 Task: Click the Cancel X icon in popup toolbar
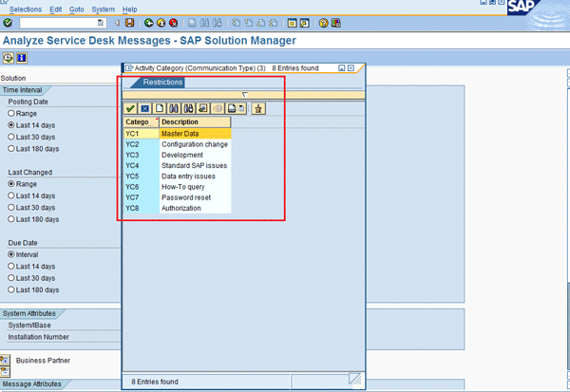(145, 108)
